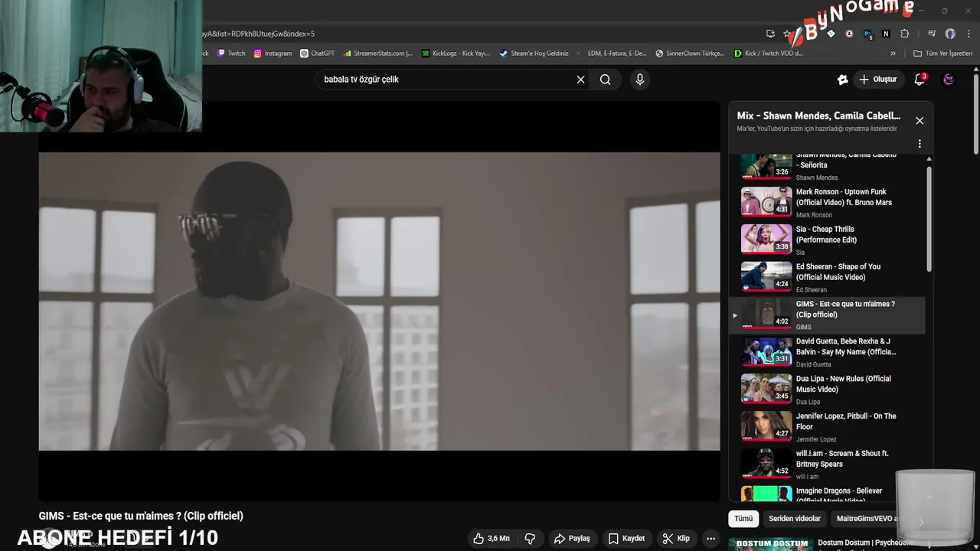Click the Kaydet save button
This screenshot has height=551, width=980.
(x=626, y=539)
